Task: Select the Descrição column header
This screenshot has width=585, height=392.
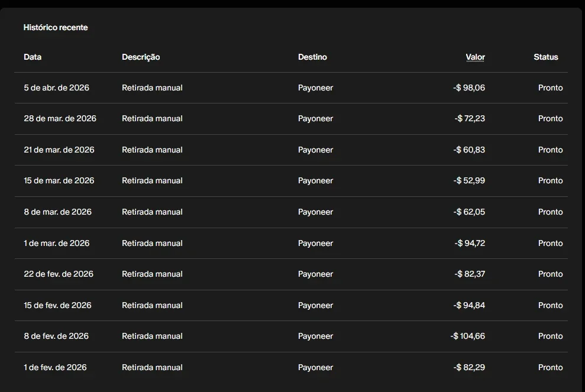Action: click(x=141, y=57)
